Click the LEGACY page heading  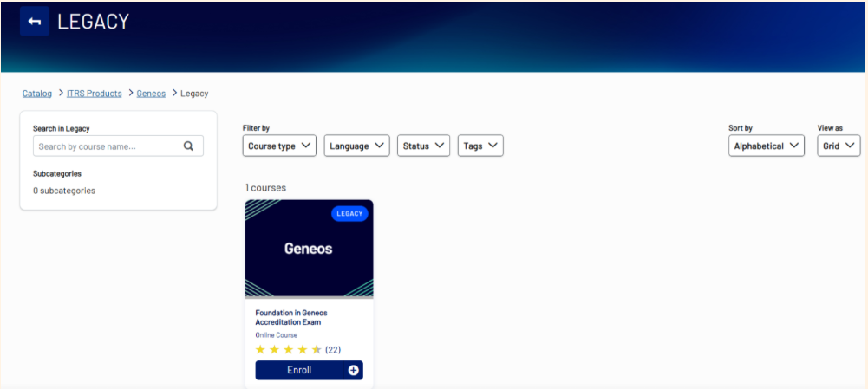pos(93,22)
